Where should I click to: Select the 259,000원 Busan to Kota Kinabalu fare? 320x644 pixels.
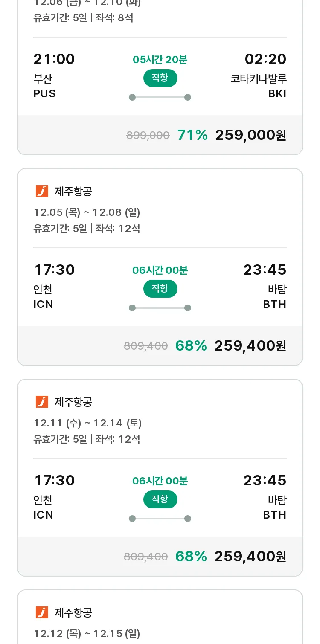(x=250, y=135)
